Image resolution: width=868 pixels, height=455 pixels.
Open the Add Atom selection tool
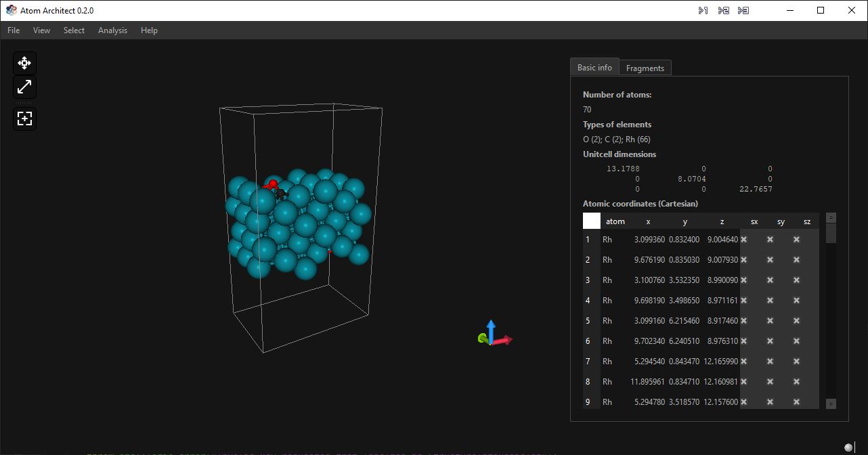[24, 118]
